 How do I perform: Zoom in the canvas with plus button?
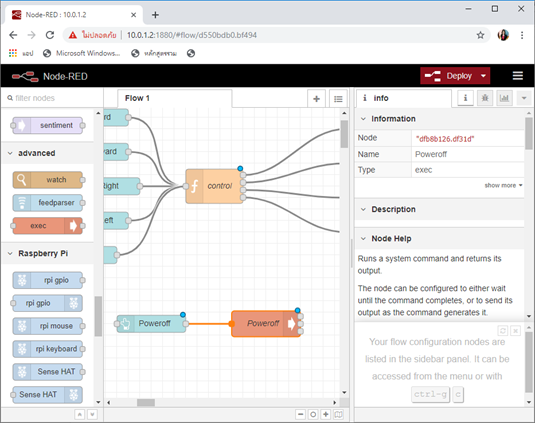pyautogui.click(x=326, y=414)
